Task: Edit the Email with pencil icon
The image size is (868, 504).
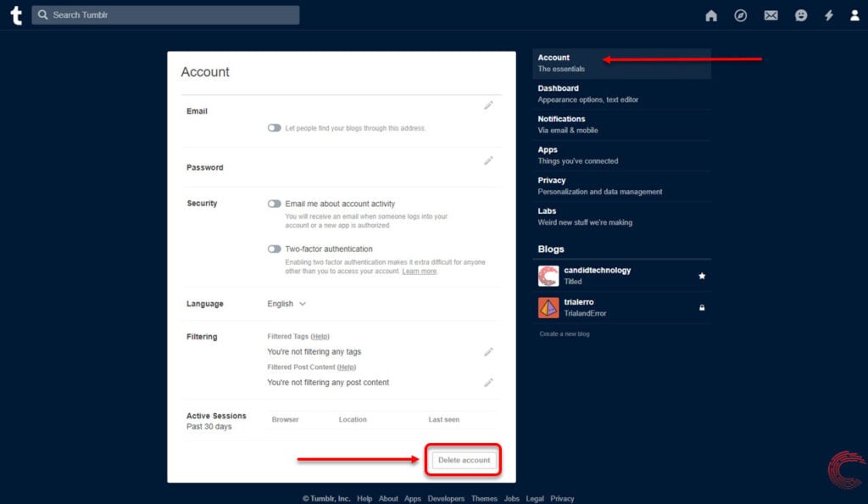Action: [x=488, y=105]
